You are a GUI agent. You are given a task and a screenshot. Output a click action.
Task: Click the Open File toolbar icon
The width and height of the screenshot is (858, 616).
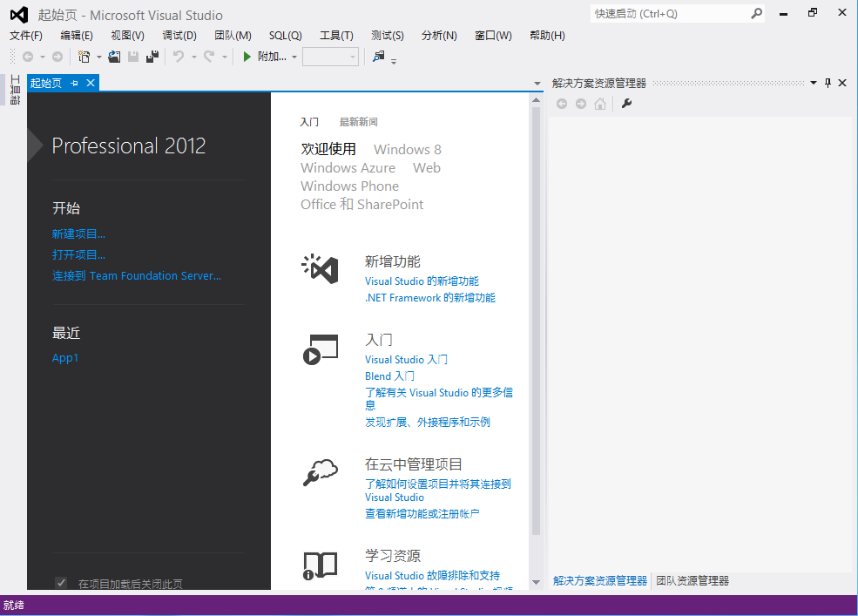tap(114, 57)
